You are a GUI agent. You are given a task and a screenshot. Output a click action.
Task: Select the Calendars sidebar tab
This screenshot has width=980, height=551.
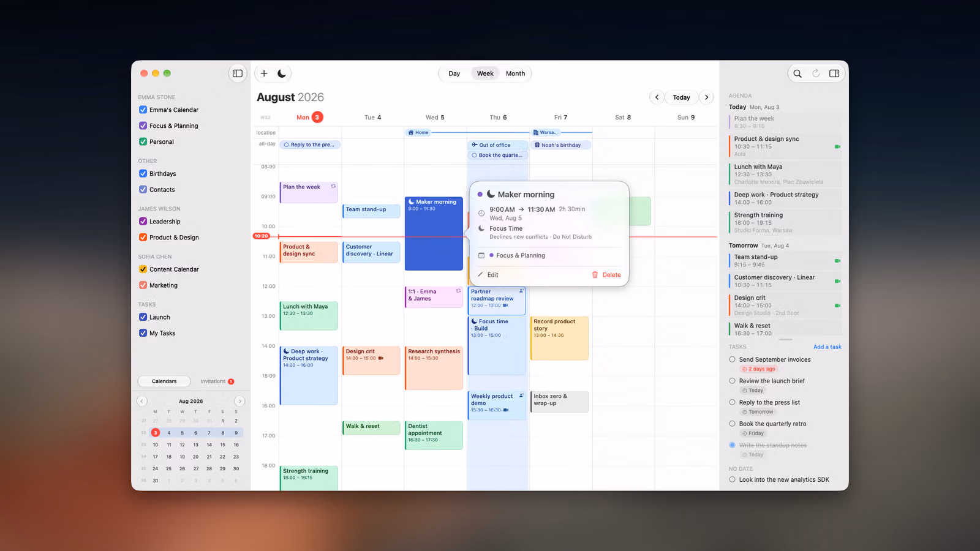[x=164, y=381]
